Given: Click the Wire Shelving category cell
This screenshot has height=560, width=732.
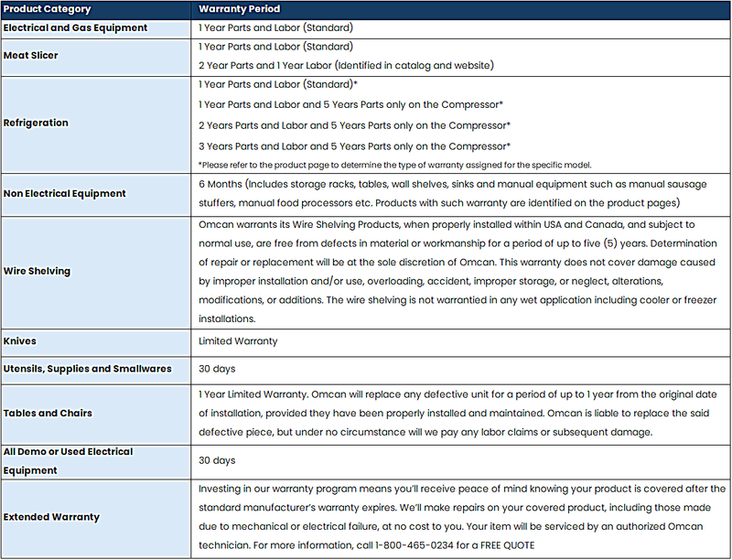Looking at the screenshot, I should [96, 273].
